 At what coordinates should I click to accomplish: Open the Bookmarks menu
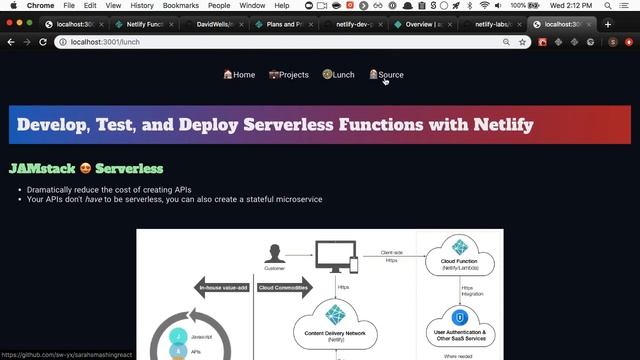(181, 6)
